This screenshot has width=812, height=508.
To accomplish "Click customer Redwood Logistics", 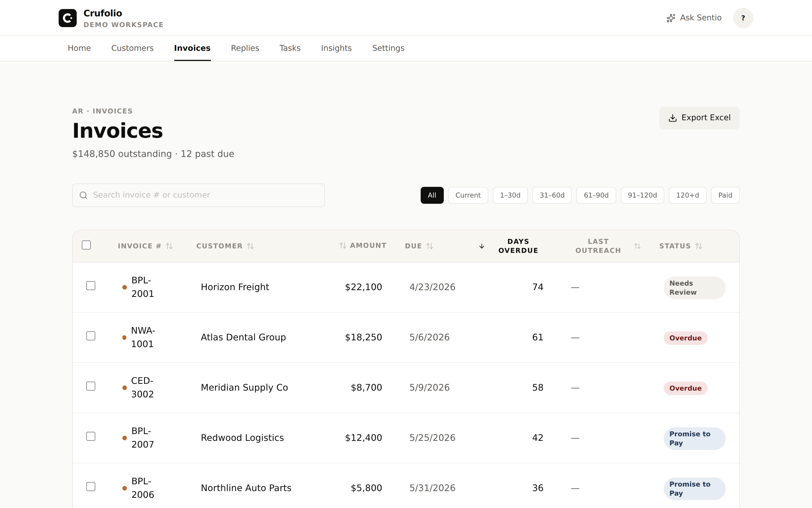I will (x=242, y=438).
